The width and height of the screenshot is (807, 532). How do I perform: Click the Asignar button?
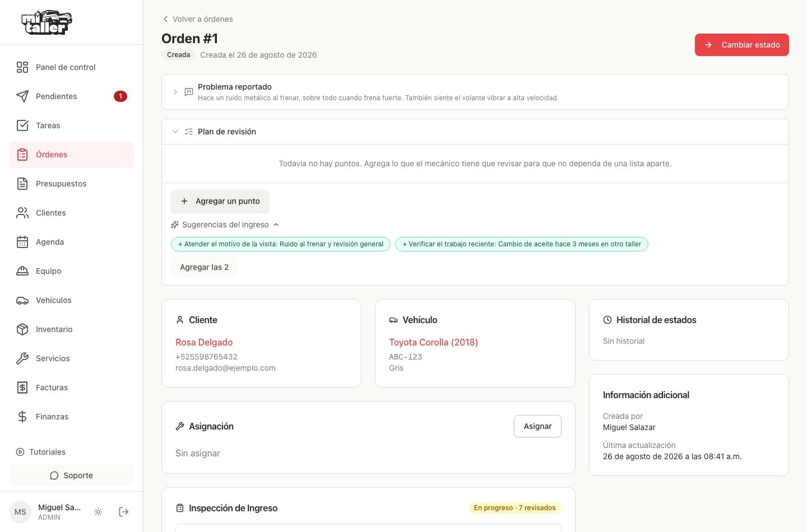(537, 426)
